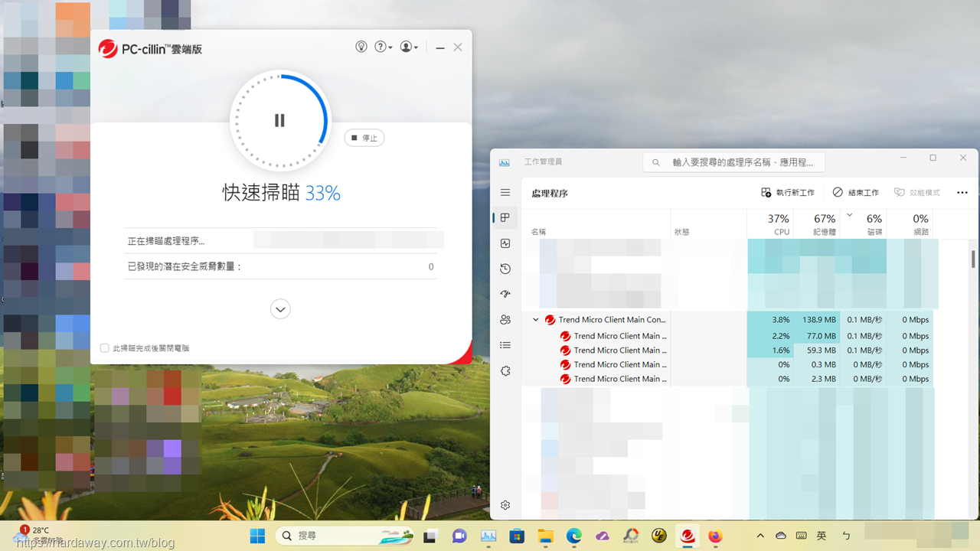
Task: Click the 138.9 MB memory cell
Action: (x=816, y=320)
